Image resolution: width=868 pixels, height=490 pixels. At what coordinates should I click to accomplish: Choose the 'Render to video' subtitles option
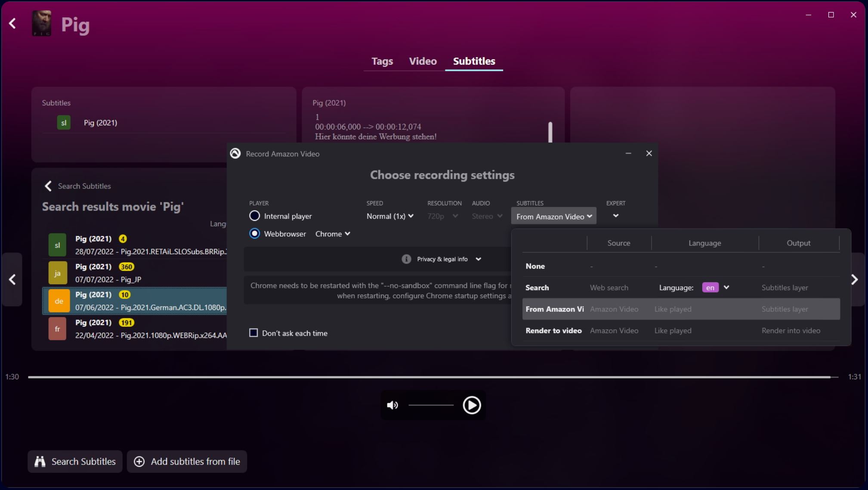click(681, 331)
